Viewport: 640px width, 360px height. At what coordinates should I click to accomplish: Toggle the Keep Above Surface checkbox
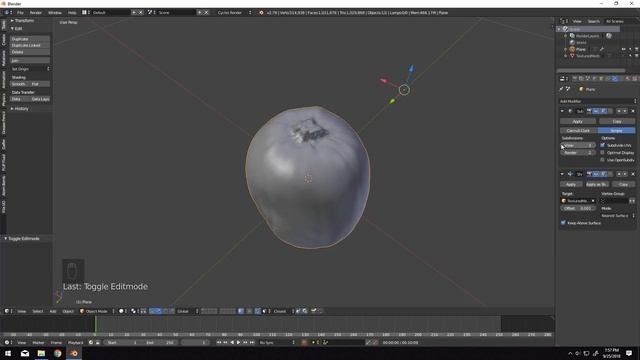(563, 223)
